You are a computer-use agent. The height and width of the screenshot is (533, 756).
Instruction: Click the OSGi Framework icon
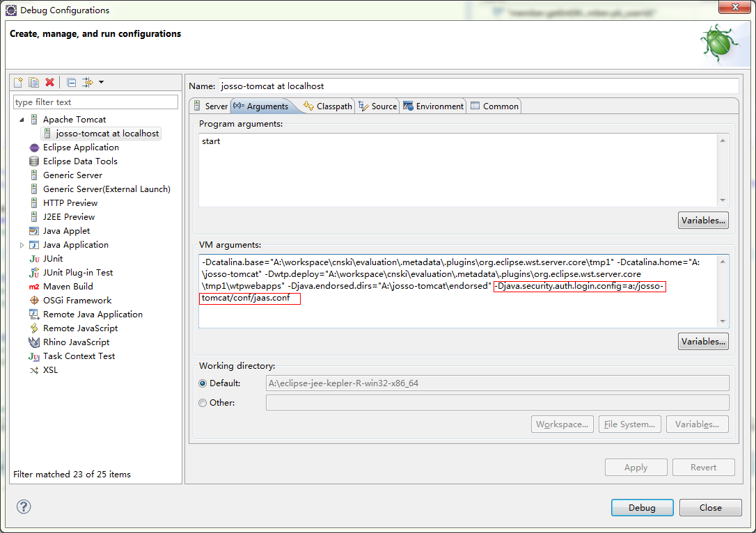point(34,301)
